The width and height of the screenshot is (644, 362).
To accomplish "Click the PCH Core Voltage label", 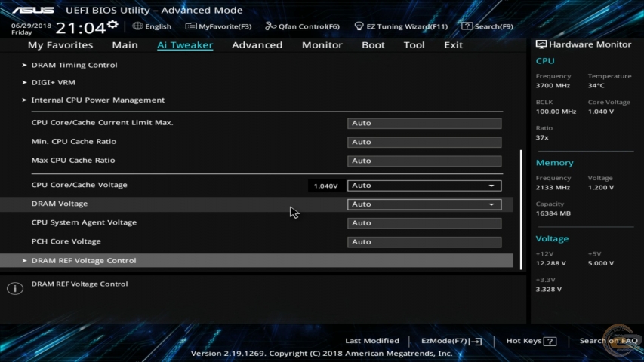I will tap(66, 241).
